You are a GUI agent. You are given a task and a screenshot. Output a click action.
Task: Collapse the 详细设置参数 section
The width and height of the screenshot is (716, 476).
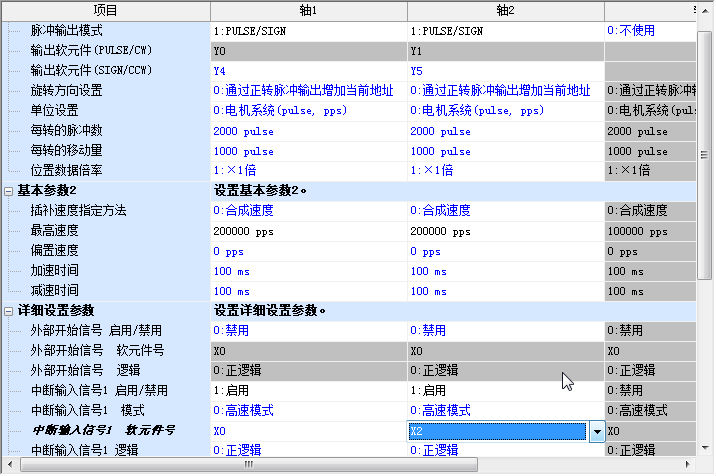click(9, 310)
